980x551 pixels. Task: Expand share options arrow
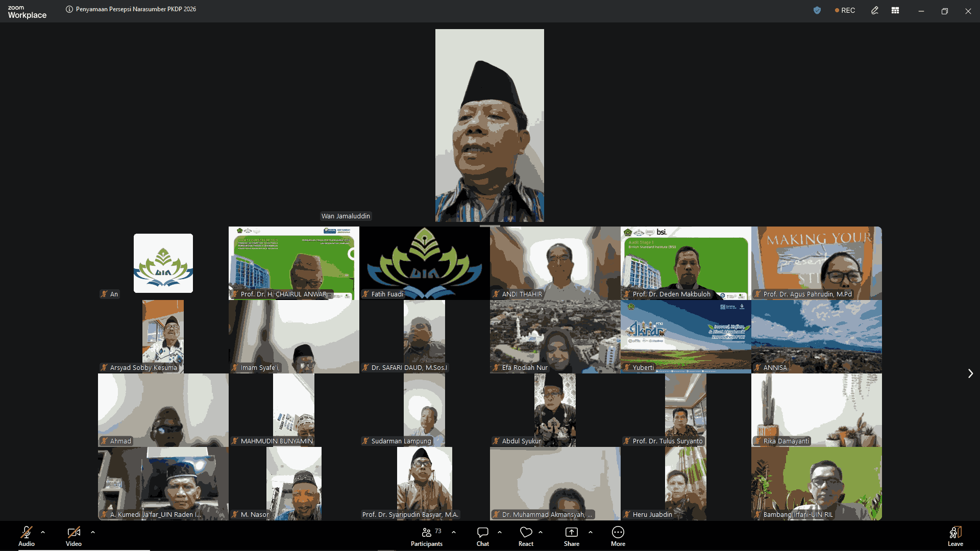coord(591,532)
